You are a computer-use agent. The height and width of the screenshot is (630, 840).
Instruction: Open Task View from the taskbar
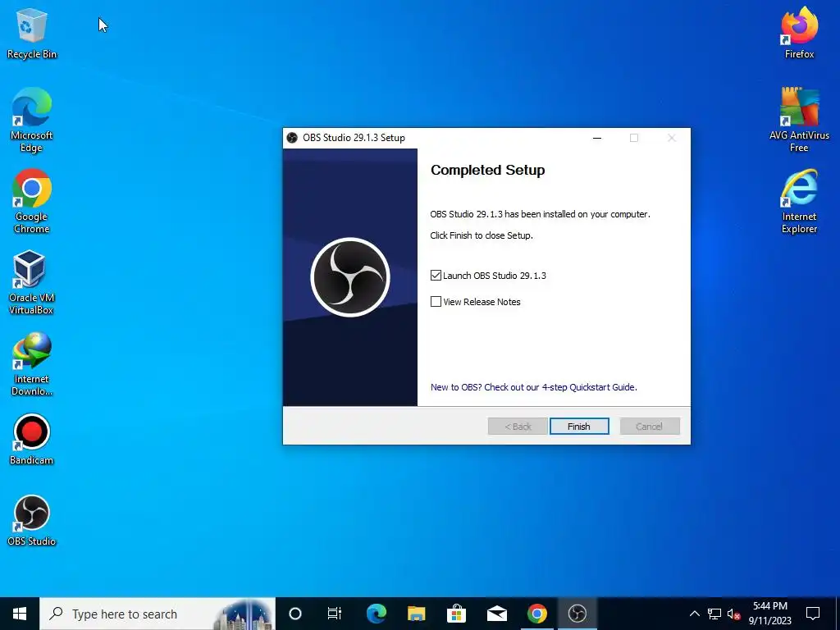tap(335, 614)
